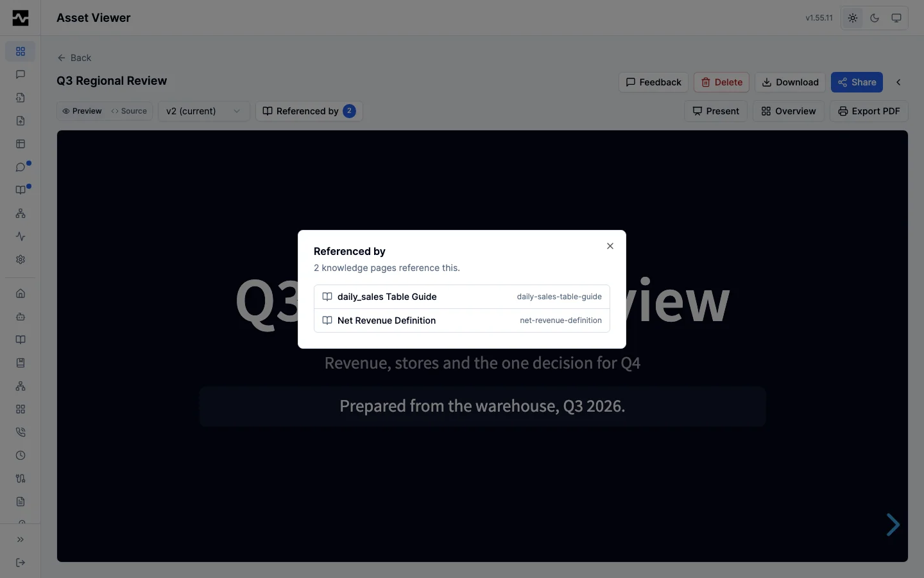Open the square chat bubble sidebar icon

(21, 74)
